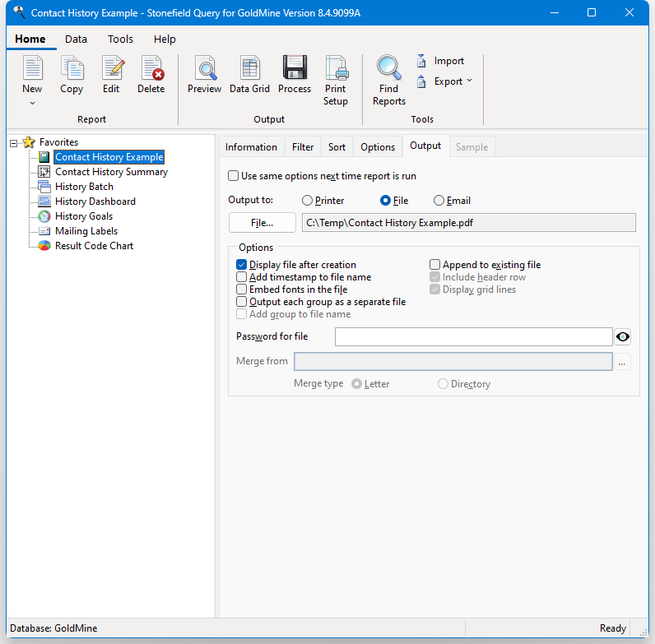
Task: Uncheck Display file after creation
Action: 241,264
